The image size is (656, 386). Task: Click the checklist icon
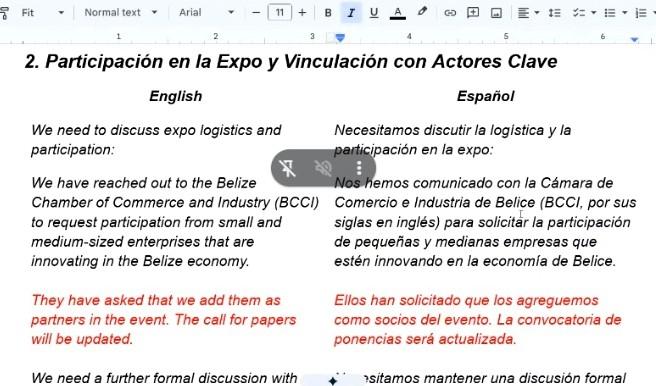[x=579, y=13]
